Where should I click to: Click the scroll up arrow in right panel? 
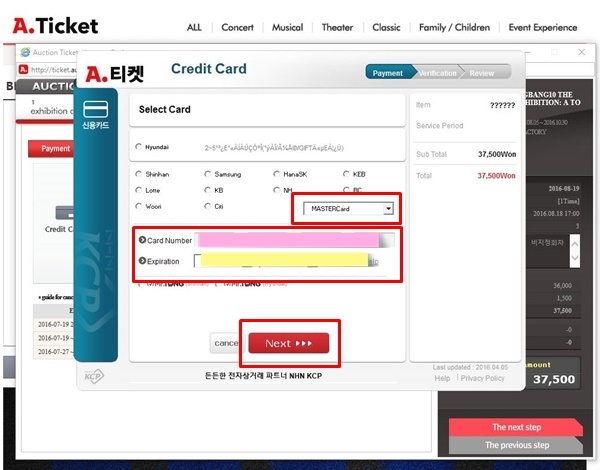click(574, 243)
